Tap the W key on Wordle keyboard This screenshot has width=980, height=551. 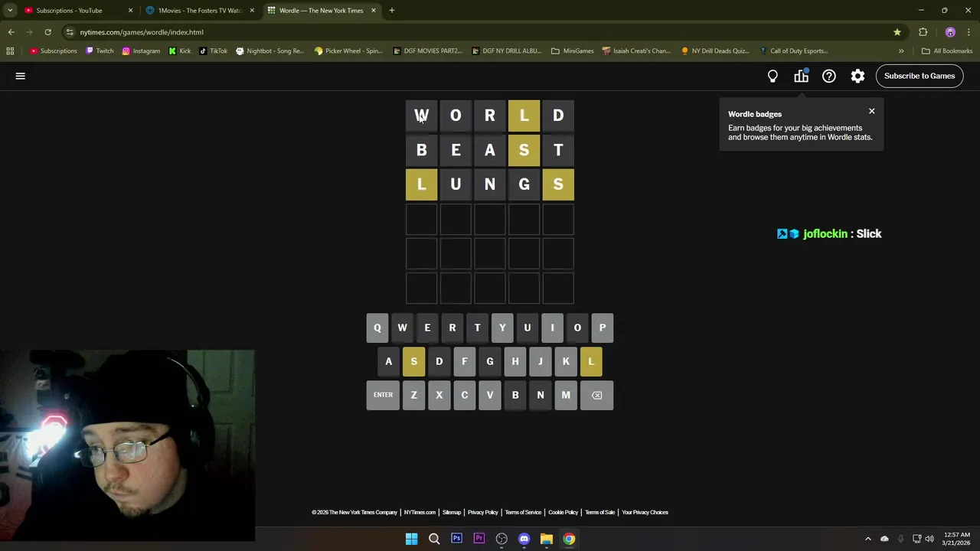(402, 328)
